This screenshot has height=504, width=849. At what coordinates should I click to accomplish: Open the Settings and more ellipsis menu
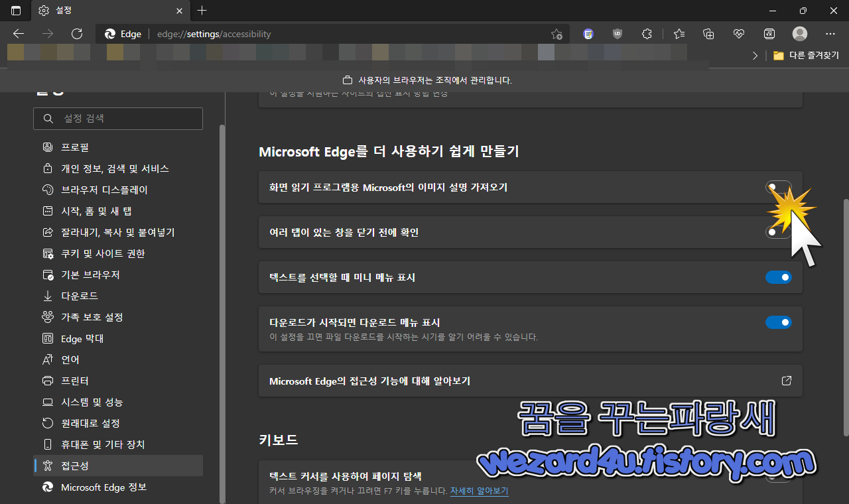[x=830, y=34]
